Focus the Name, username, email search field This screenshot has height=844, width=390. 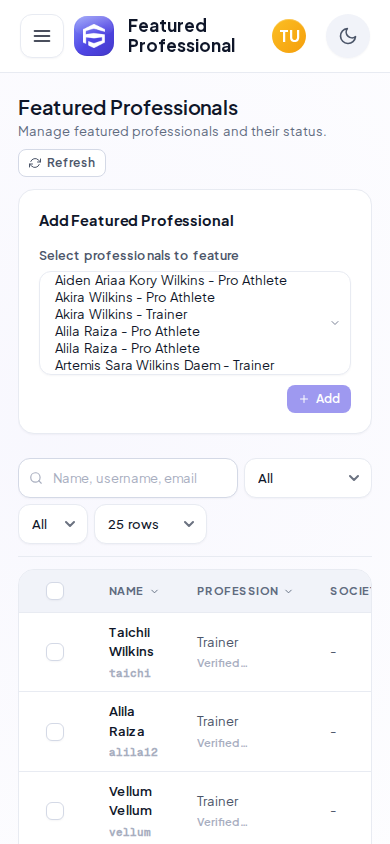coord(128,478)
